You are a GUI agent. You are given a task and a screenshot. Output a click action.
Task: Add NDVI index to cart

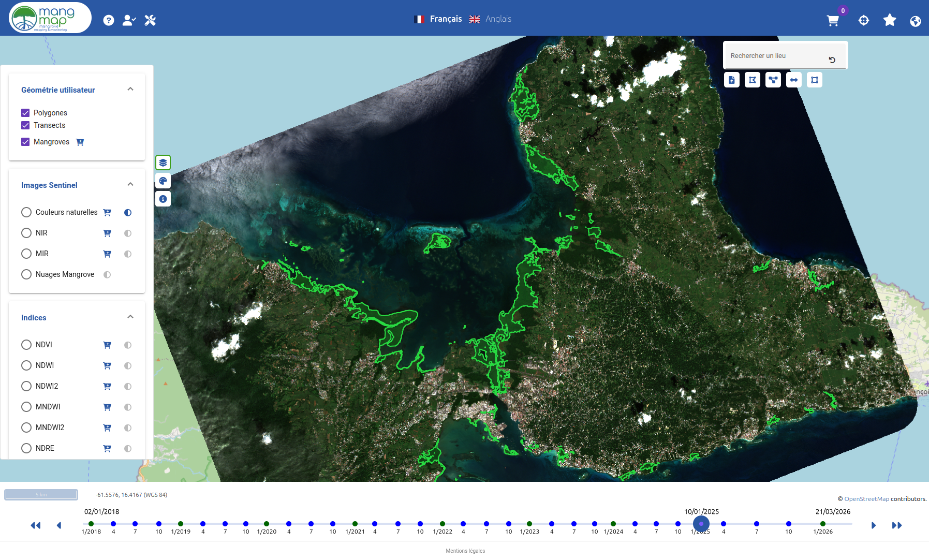pos(107,345)
